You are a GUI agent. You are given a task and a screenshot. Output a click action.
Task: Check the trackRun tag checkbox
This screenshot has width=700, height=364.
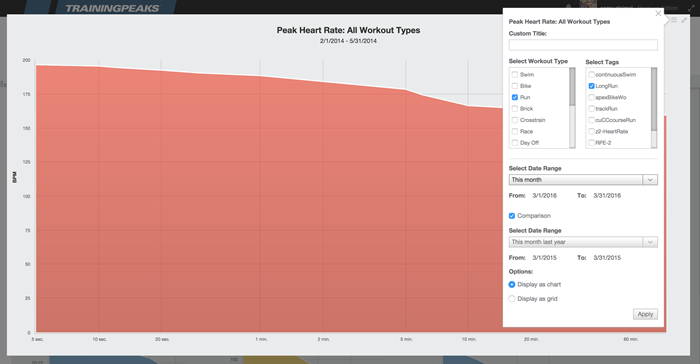(x=591, y=109)
